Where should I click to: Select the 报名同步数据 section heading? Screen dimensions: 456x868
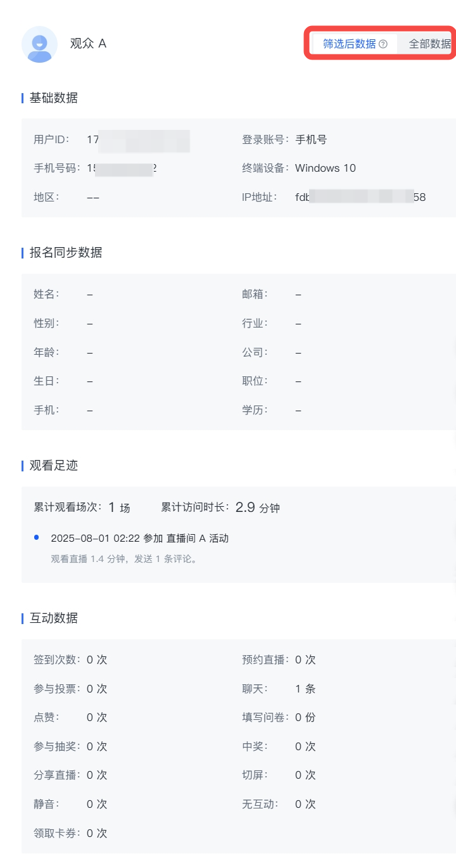pyautogui.click(x=66, y=252)
